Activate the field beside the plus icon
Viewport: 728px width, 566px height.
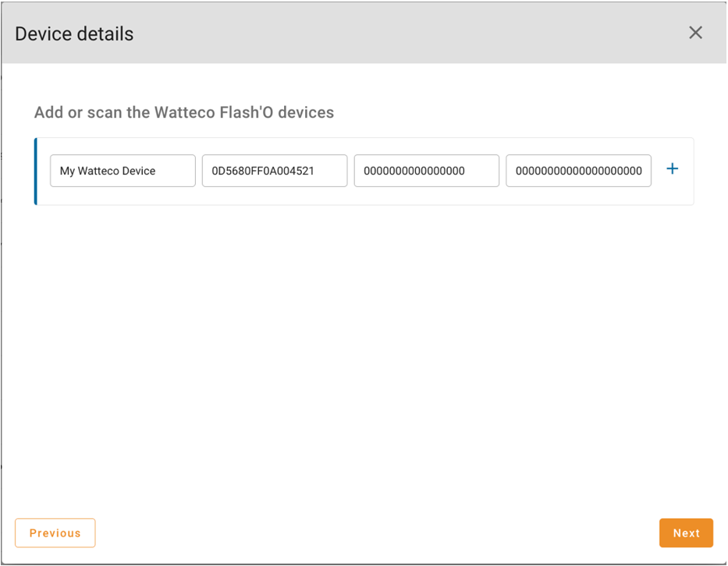(x=578, y=171)
